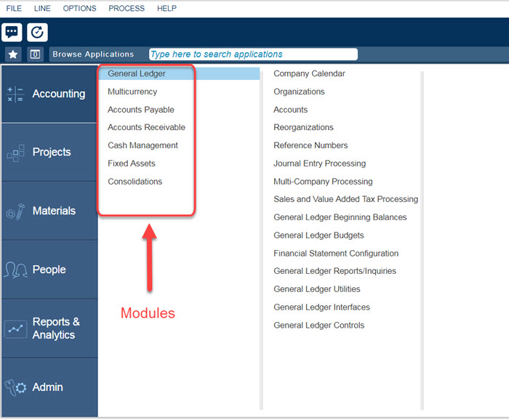Expand the Fixed Assets module

(132, 163)
